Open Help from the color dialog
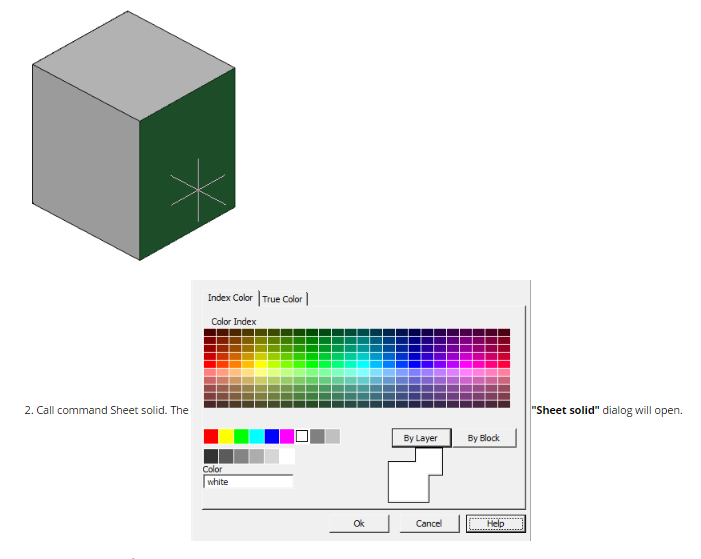This screenshot has width=701, height=559. click(495, 523)
